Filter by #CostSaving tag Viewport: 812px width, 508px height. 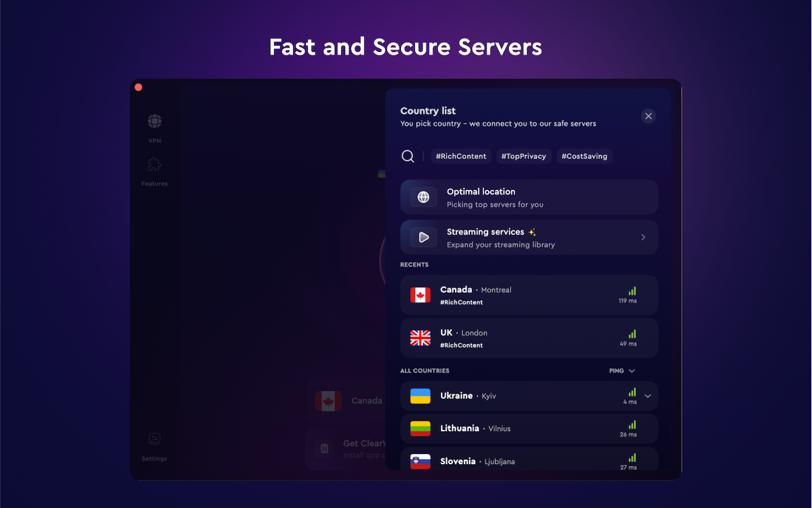pyautogui.click(x=584, y=156)
